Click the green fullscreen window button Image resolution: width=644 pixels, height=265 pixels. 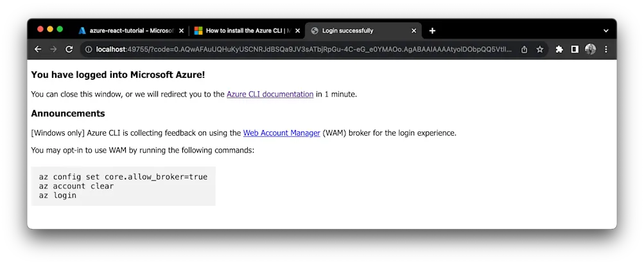tap(60, 29)
